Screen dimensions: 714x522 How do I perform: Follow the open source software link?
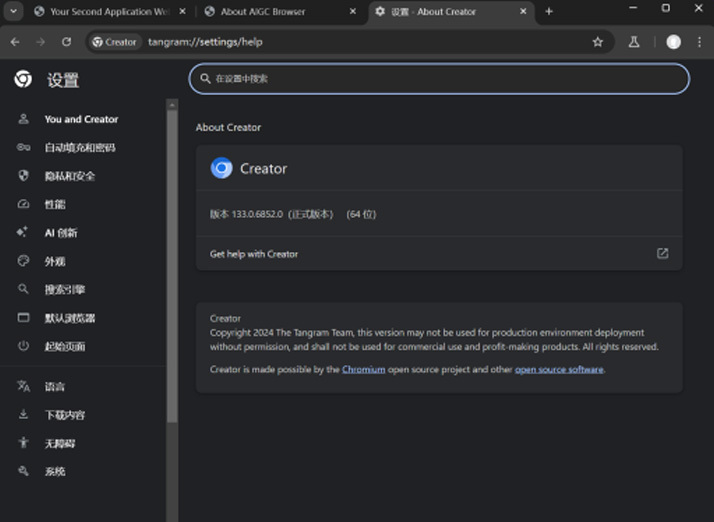tap(559, 369)
